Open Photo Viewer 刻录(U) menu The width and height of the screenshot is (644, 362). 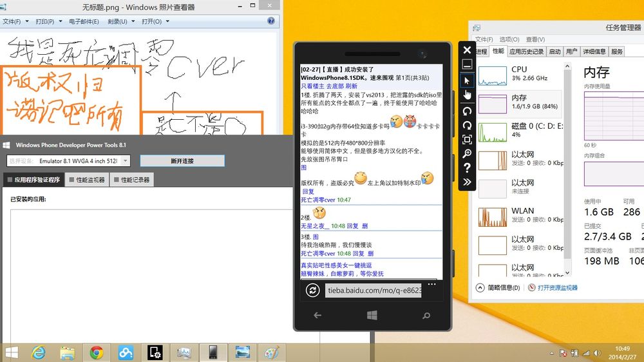(121, 21)
